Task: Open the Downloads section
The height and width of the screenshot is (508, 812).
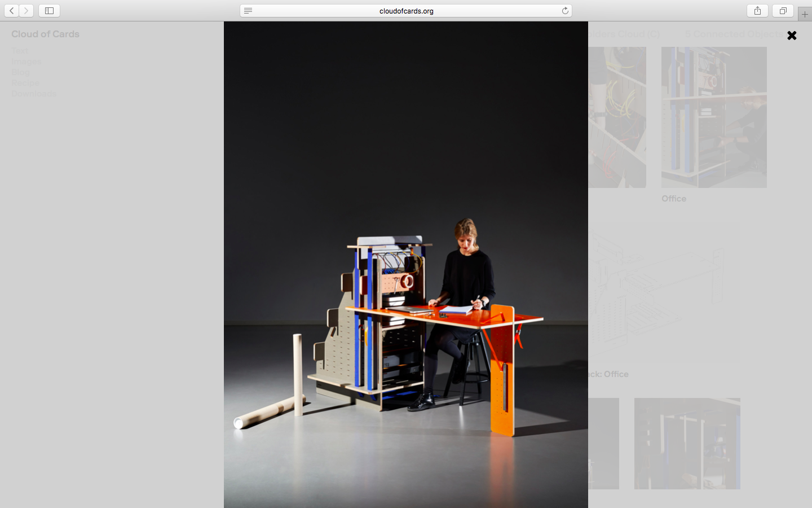Action: coord(34,94)
